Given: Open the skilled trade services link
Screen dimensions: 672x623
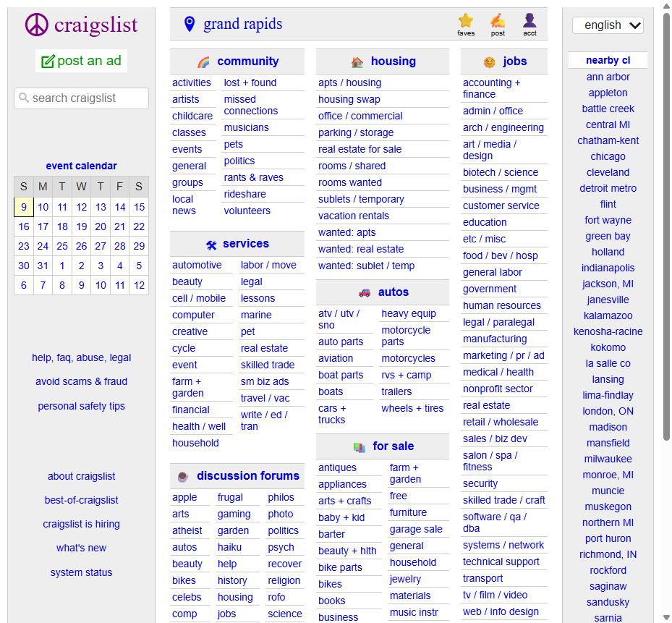Looking at the screenshot, I should click(x=268, y=365).
